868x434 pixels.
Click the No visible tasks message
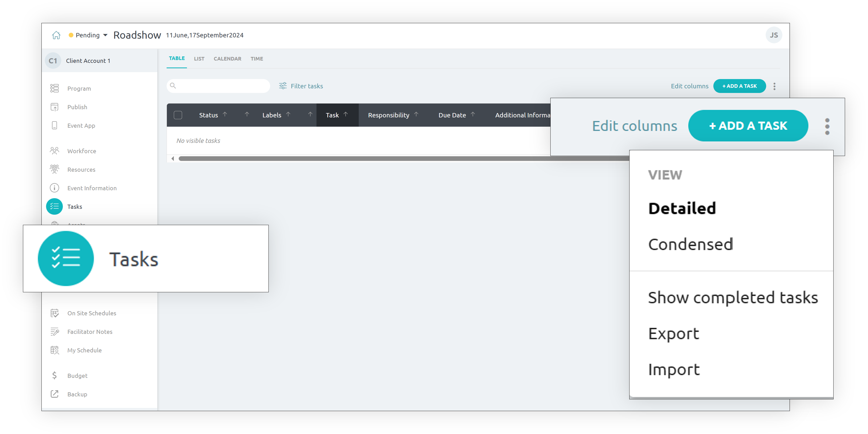point(198,141)
